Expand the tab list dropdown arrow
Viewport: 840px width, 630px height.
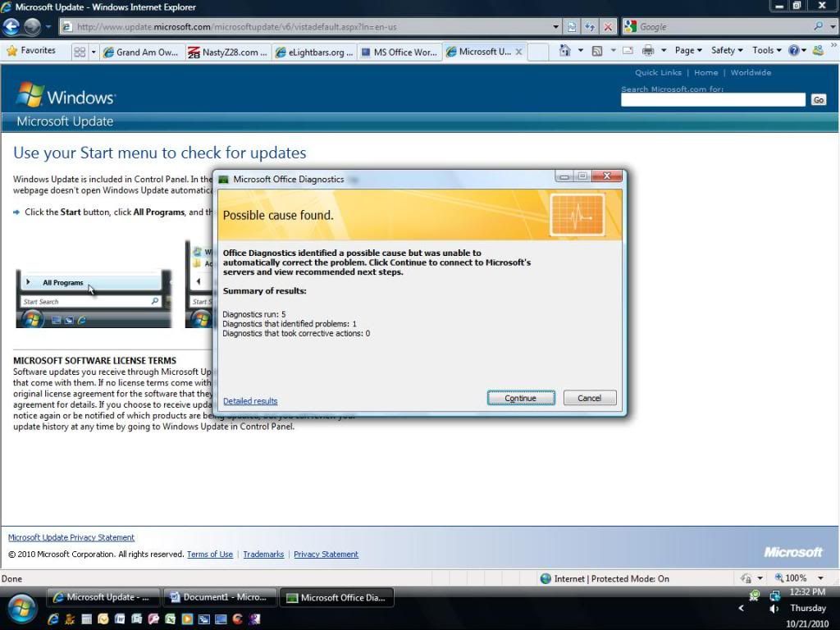[94, 52]
